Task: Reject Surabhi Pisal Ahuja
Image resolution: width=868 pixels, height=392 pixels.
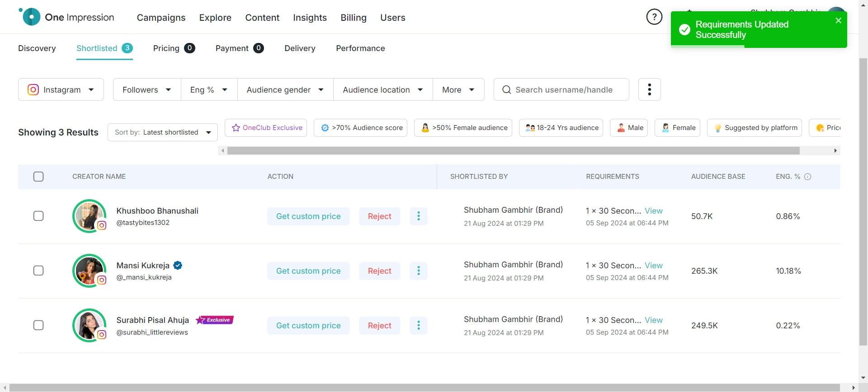Action: pos(379,326)
